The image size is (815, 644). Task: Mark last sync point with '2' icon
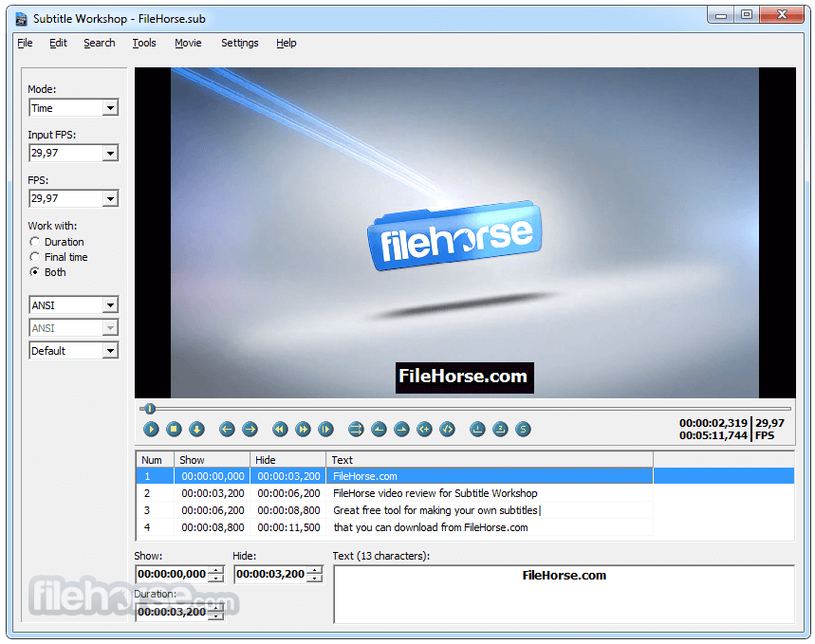(x=501, y=430)
